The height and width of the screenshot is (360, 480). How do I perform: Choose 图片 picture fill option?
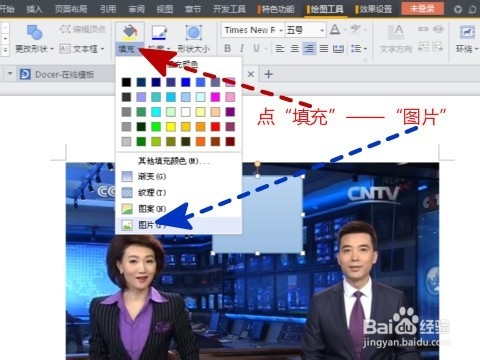179,225
